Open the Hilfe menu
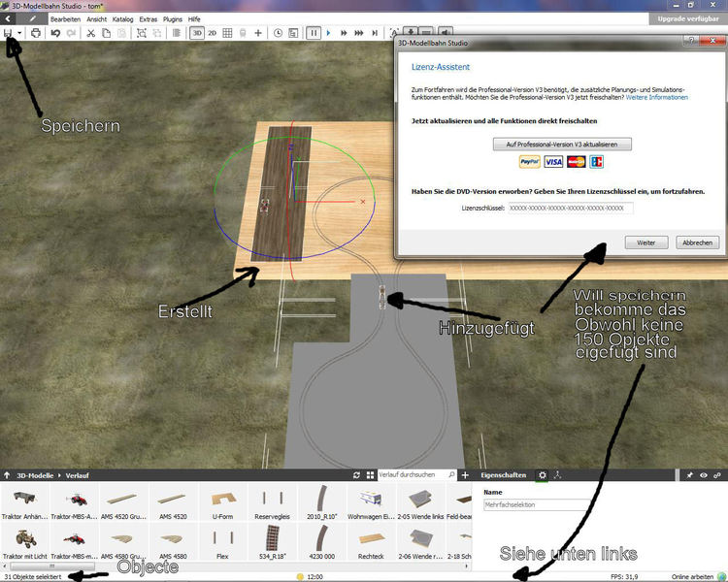The width and height of the screenshot is (728, 582). click(194, 19)
